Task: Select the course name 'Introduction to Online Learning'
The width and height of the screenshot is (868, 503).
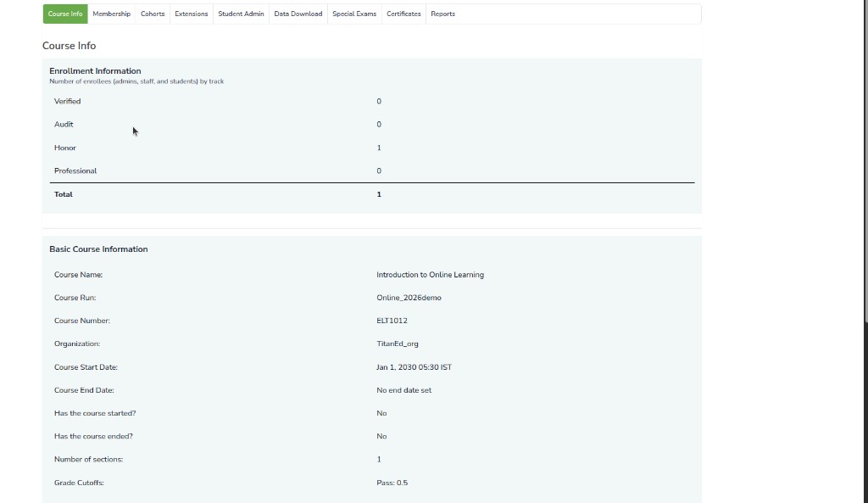Action: point(430,275)
